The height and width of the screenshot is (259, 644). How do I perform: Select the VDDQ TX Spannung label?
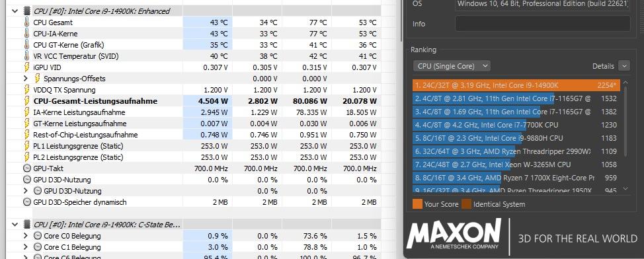[x=65, y=89]
